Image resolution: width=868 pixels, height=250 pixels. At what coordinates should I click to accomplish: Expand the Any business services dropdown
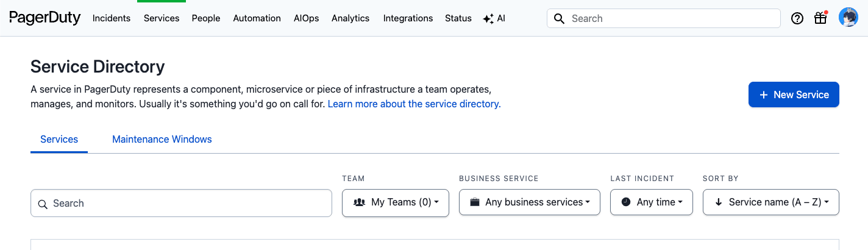coord(530,202)
